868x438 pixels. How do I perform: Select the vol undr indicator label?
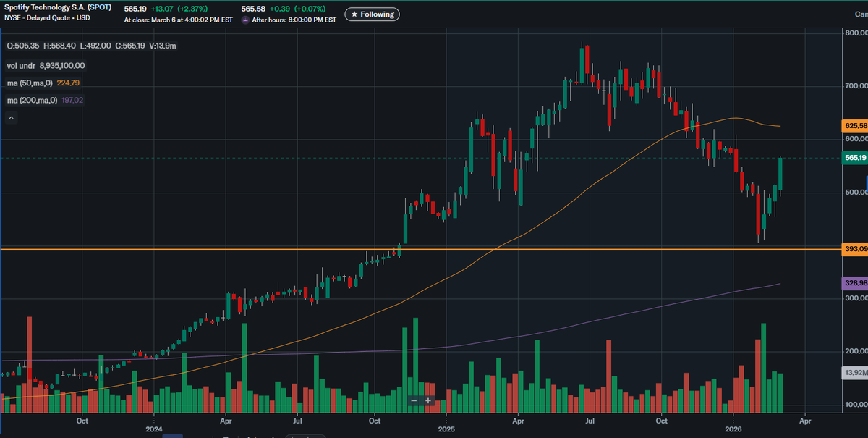coord(21,65)
